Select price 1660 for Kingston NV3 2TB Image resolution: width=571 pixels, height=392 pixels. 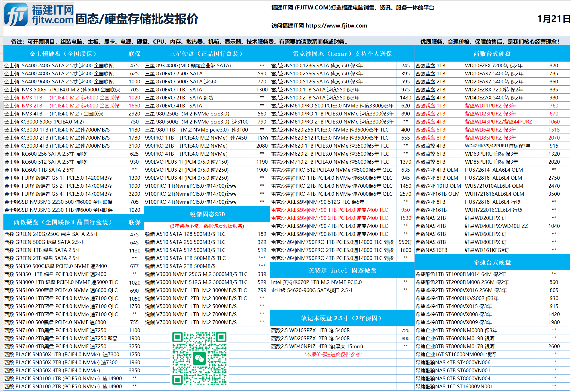pyautogui.click(x=134, y=106)
